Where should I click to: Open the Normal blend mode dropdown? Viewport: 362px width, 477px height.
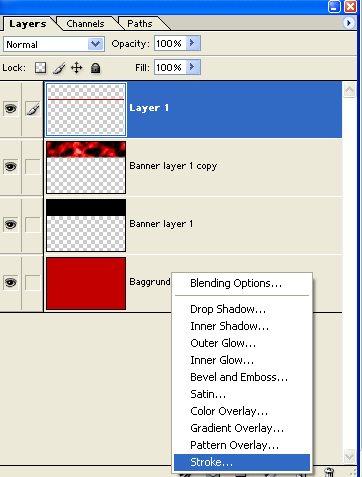point(54,44)
